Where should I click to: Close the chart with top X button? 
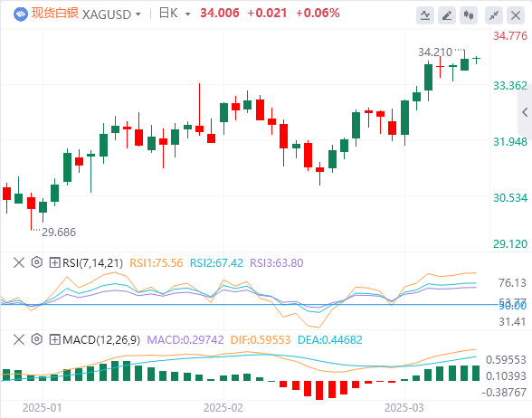(516, 15)
